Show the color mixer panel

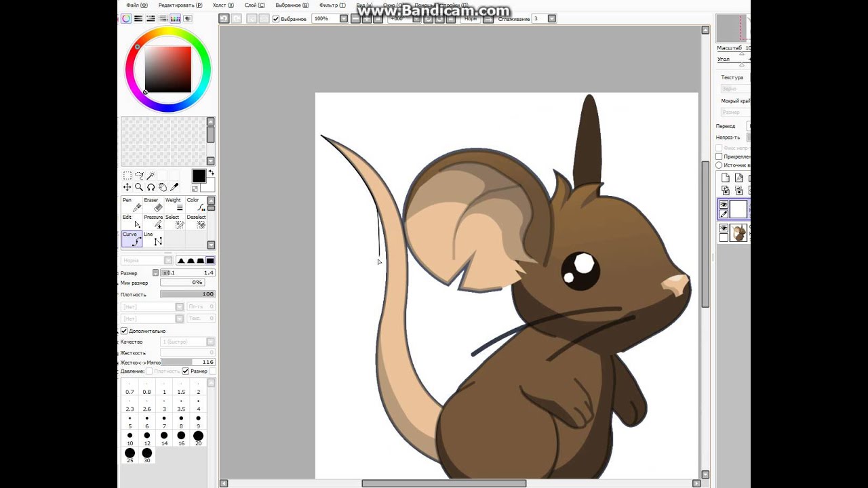point(163,19)
